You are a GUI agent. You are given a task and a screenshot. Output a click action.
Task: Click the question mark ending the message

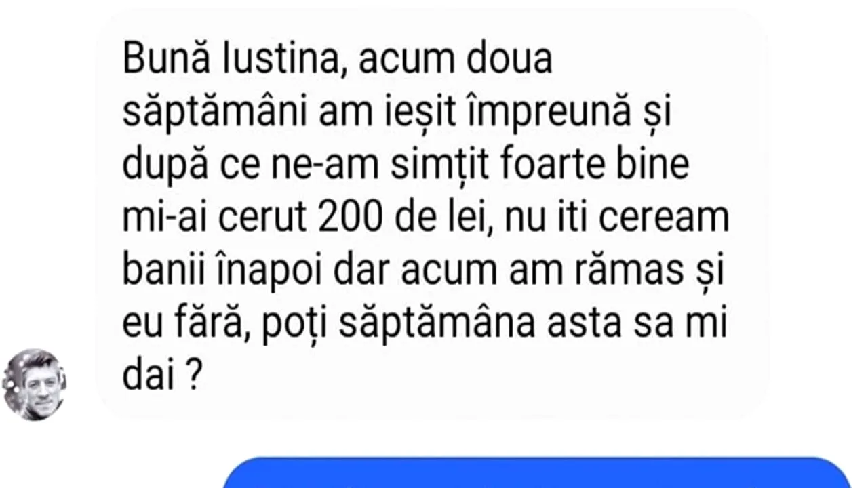coord(192,376)
